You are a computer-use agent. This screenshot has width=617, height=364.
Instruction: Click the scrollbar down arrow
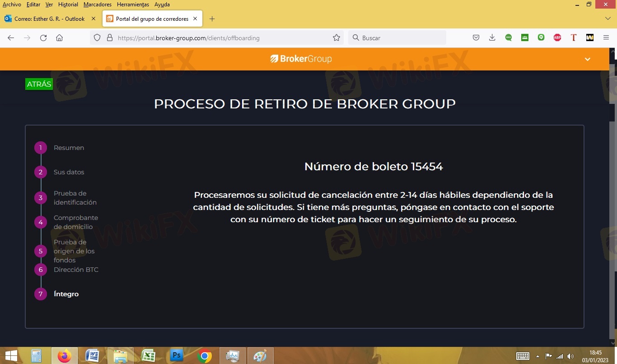click(612, 343)
